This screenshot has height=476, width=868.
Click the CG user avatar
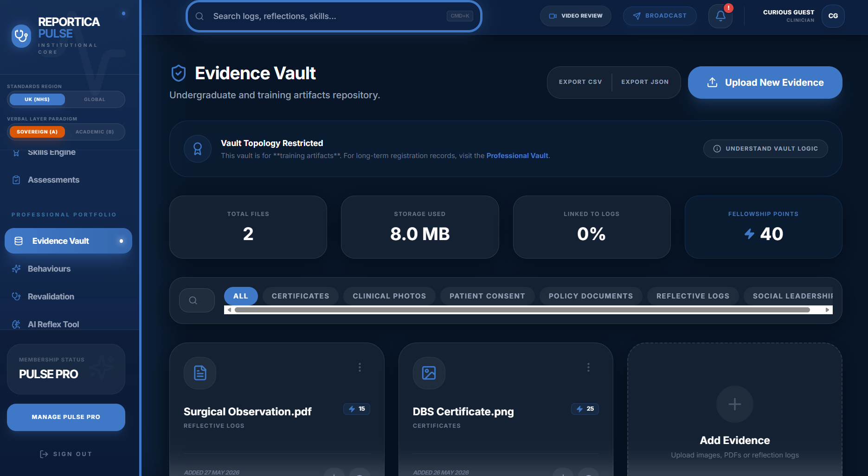tap(833, 16)
